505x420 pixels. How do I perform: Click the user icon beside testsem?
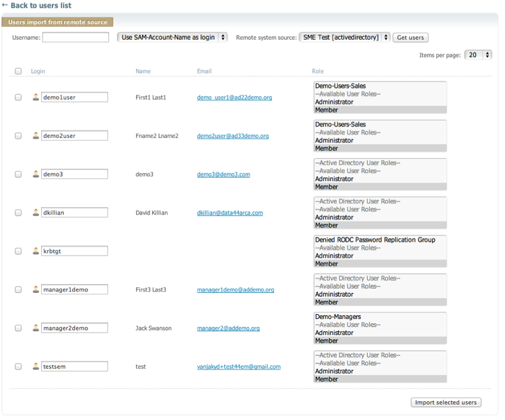click(36, 366)
